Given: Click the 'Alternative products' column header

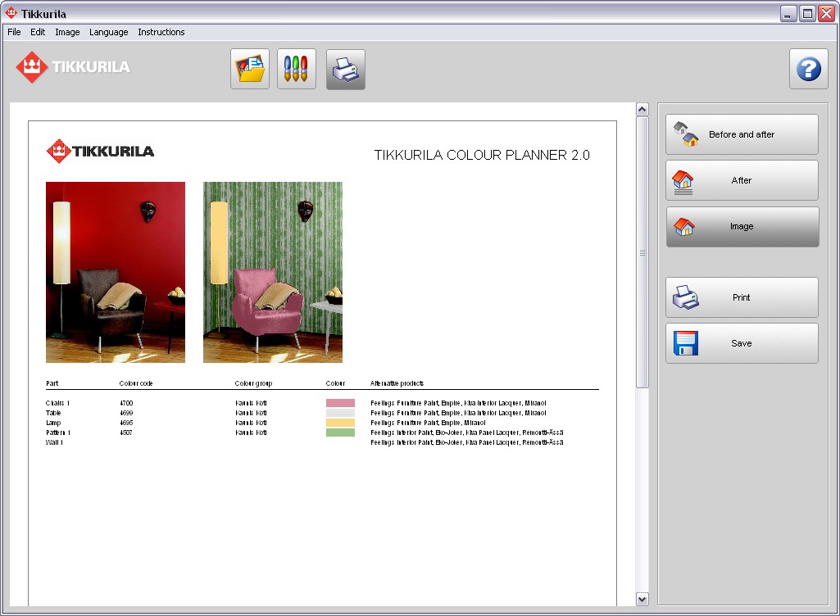Looking at the screenshot, I should (x=397, y=383).
